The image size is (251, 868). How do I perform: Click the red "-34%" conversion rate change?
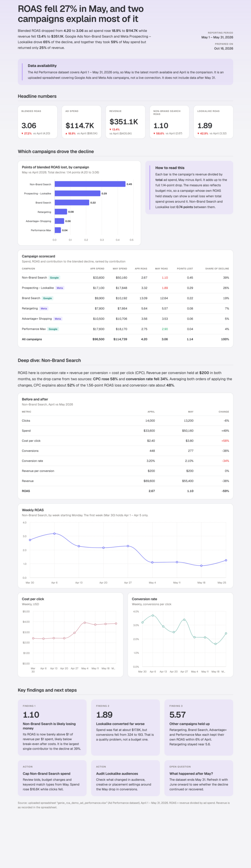pyautogui.click(x=226, y=461)
